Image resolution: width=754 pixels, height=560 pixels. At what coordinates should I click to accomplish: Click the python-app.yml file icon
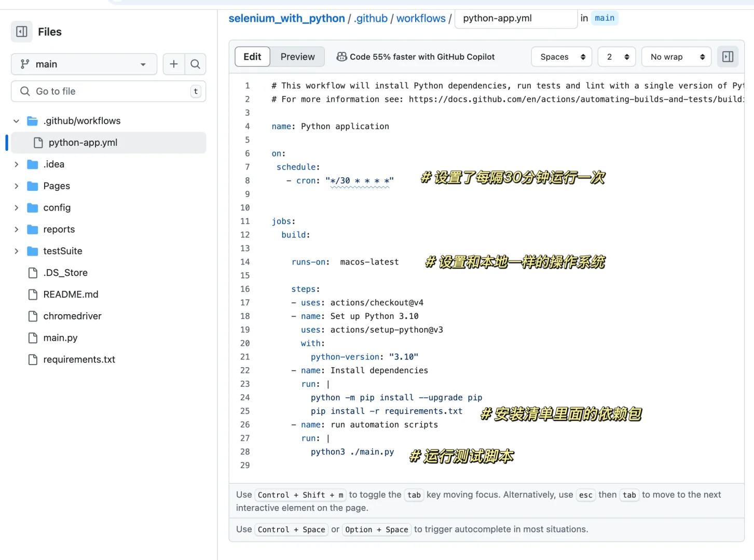coord(38,143)
